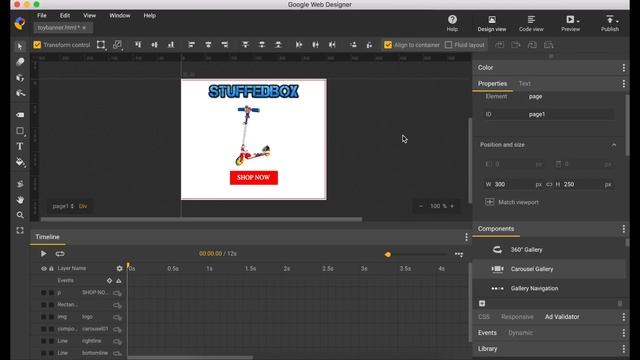Open the page1 selector dropdown
The height and width of the screenshot is (360, 640).
(x=63, y=206)
